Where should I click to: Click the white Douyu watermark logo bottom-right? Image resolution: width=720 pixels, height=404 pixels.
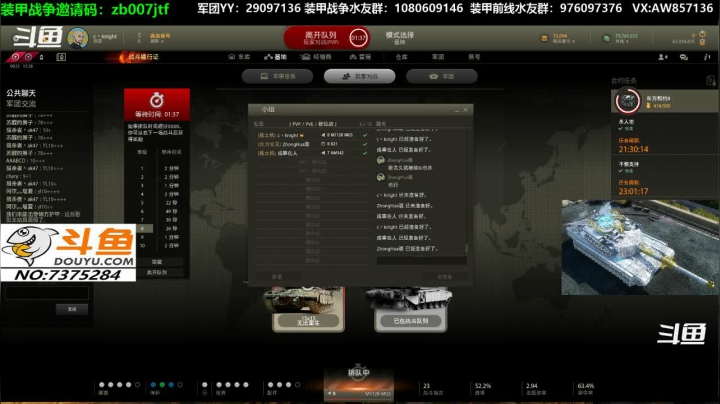pyautogui.click(x=681, y=333)
